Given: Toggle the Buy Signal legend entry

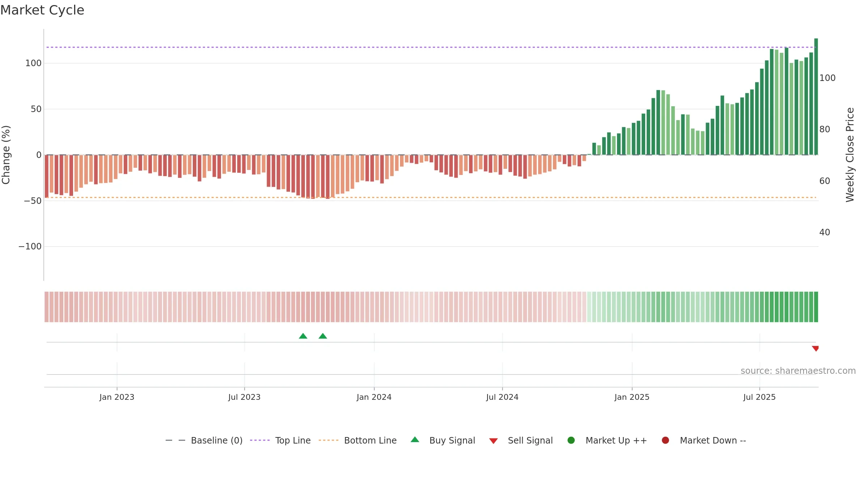Looking at the screenshot, I should pyautogui.click(x=443, y=440).
